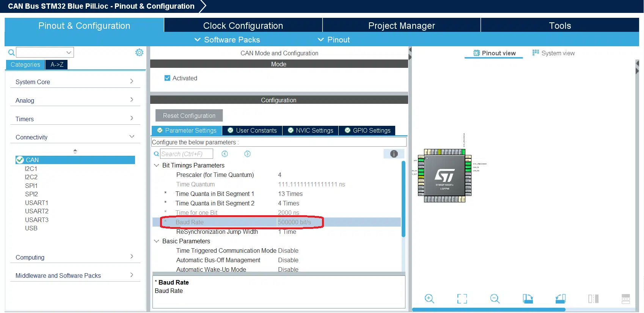Click the rows layout icon at bottom right
This screenshot has width=644, height=313.
(x=626, y=299)
